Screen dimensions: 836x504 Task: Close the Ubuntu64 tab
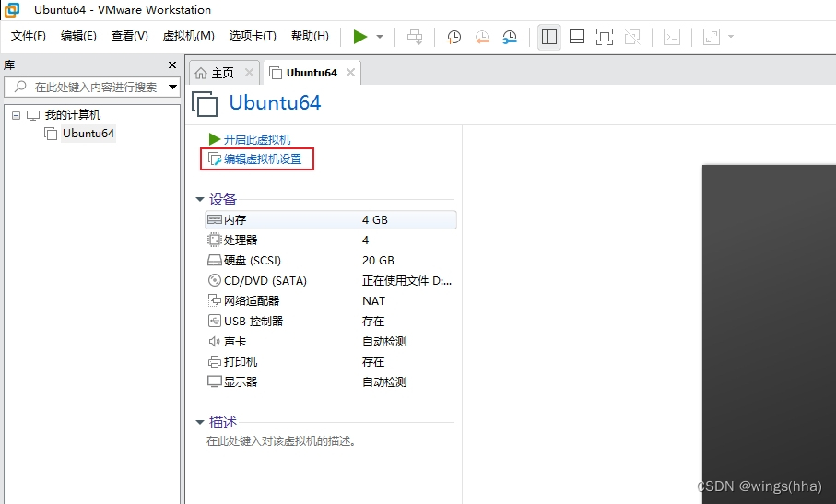tap(350, 73)
